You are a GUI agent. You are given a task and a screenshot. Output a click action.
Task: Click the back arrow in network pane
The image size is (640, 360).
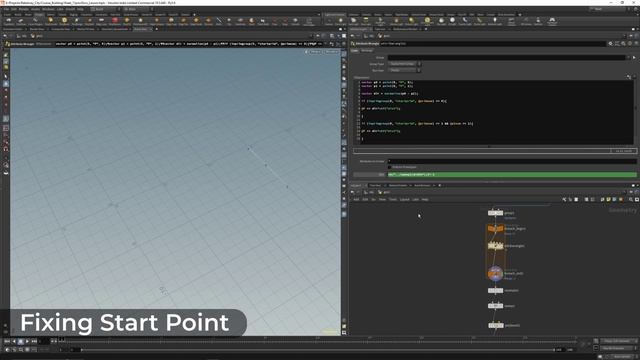click(x=351, y=192)
